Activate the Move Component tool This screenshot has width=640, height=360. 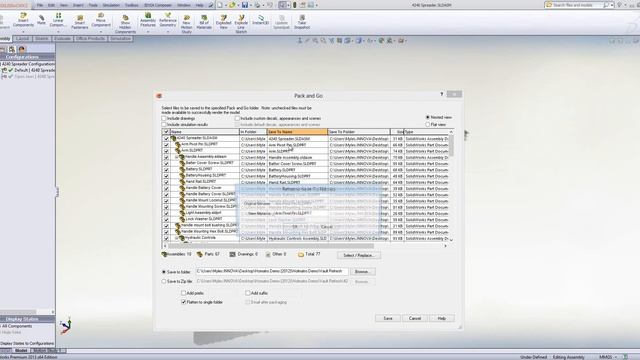[101, 20]
